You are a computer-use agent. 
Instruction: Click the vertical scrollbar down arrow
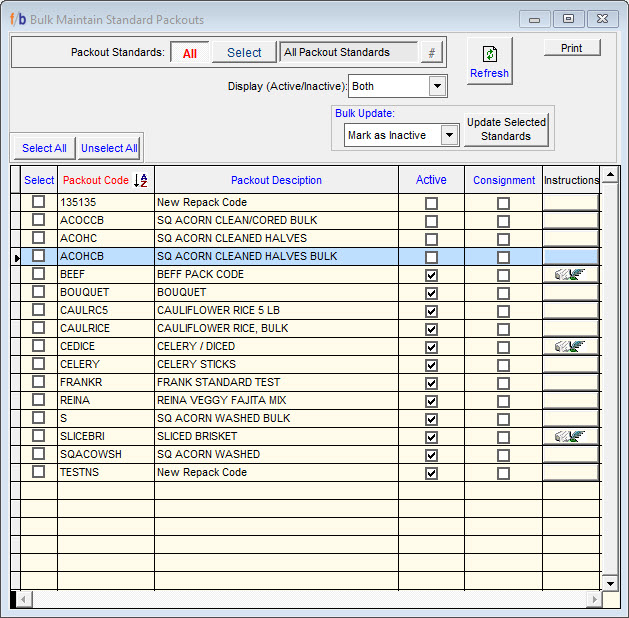coord(610,582)
